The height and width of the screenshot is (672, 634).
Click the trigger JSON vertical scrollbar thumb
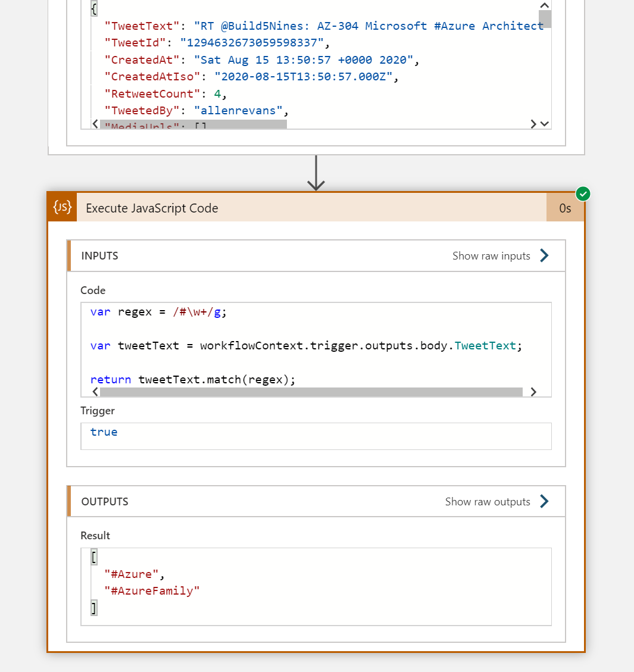545,19
